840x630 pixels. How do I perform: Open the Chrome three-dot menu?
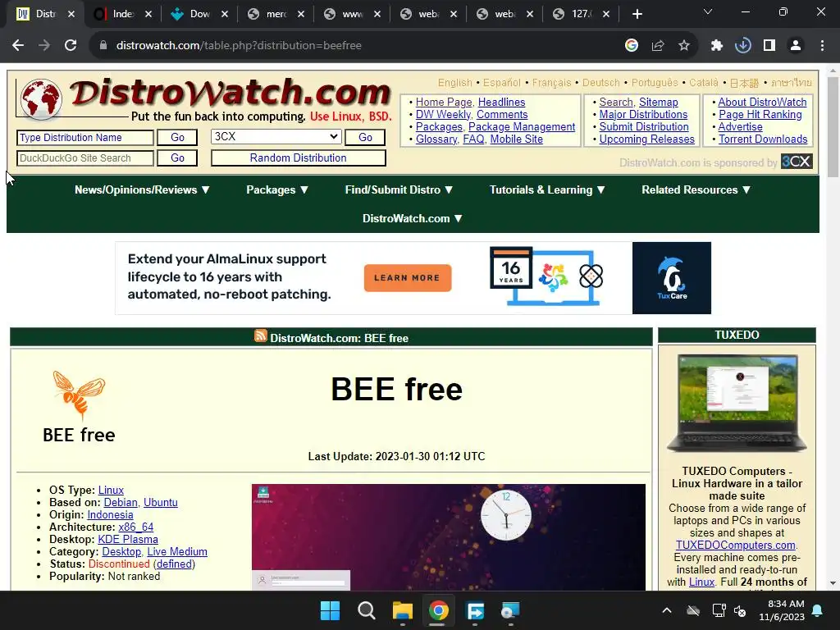click(822, 46)
